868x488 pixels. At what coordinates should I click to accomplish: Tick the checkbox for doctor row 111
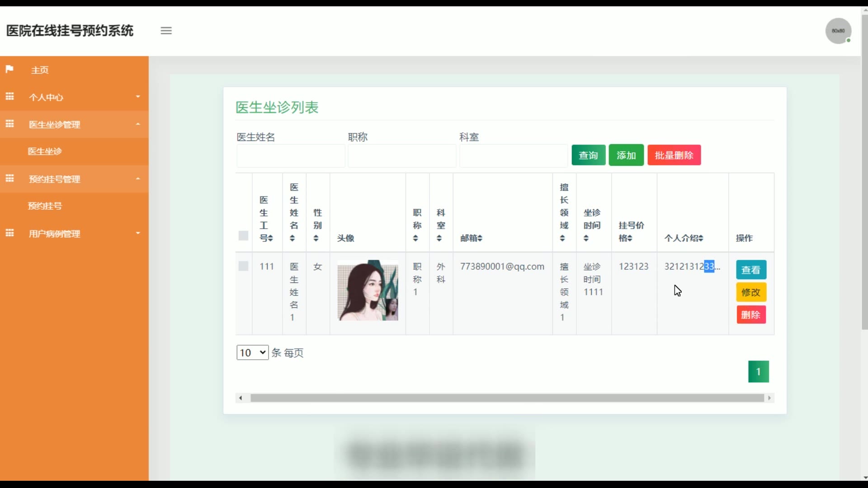pos(243,266)
